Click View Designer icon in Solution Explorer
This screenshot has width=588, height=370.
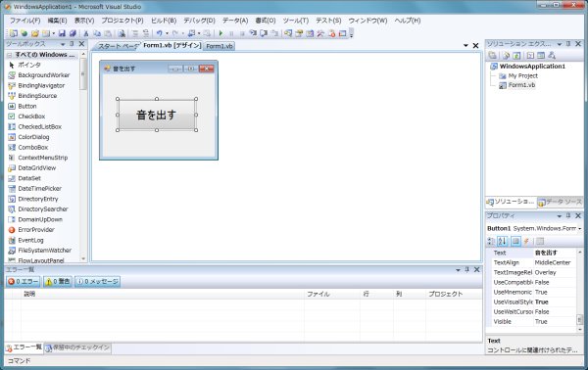click(x=541, y=56)
